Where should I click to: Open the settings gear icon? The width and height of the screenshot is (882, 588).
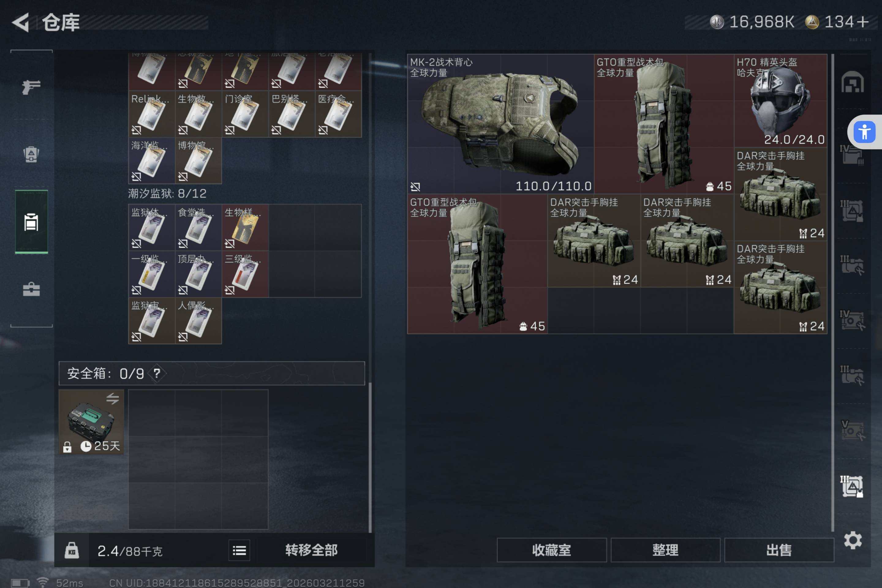click(853, 540)
